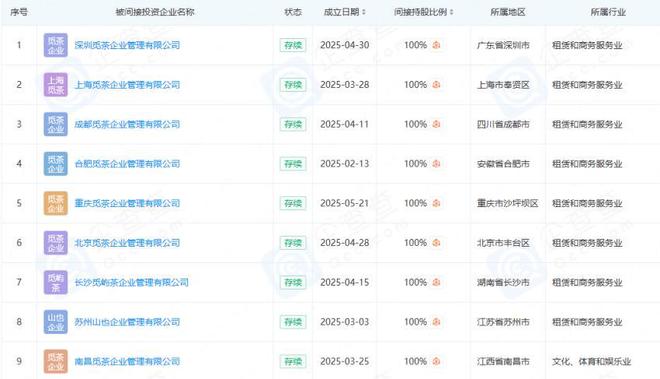Click the orange 重庆觅茶 company logo icon
Viewport: 660px width, 379px height.
pyautogui.click(x=56, y=203)
